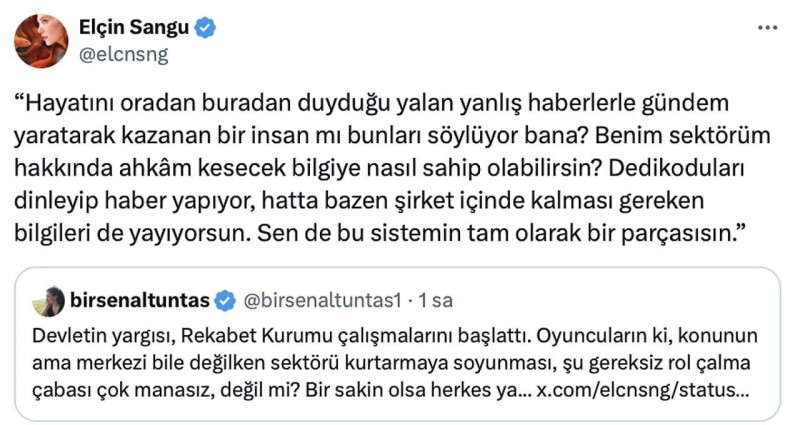Open the @birsenaltuntas1 handle link
Viewport: 800px width, 425px height.
314,298
